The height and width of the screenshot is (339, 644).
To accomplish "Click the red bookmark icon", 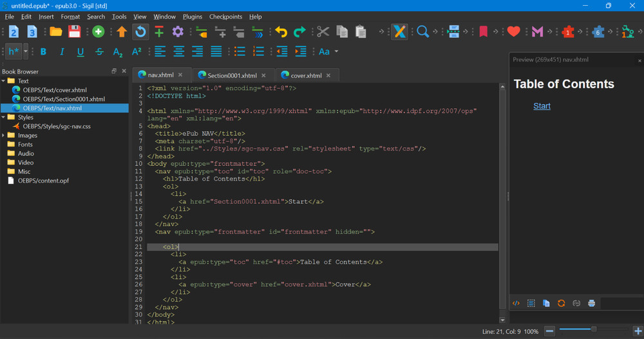I will click(484, 32).
